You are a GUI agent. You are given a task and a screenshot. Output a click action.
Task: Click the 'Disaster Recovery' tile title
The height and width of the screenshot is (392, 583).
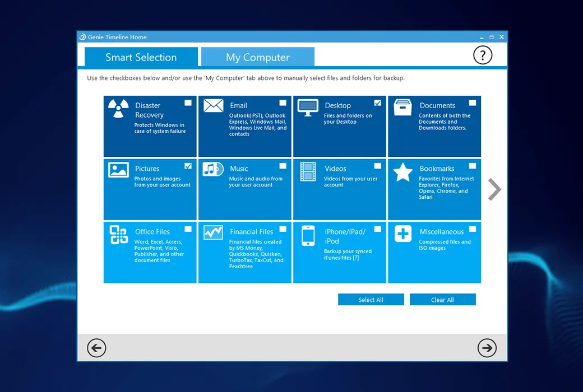pyautogui.click(x=149, y=110)
